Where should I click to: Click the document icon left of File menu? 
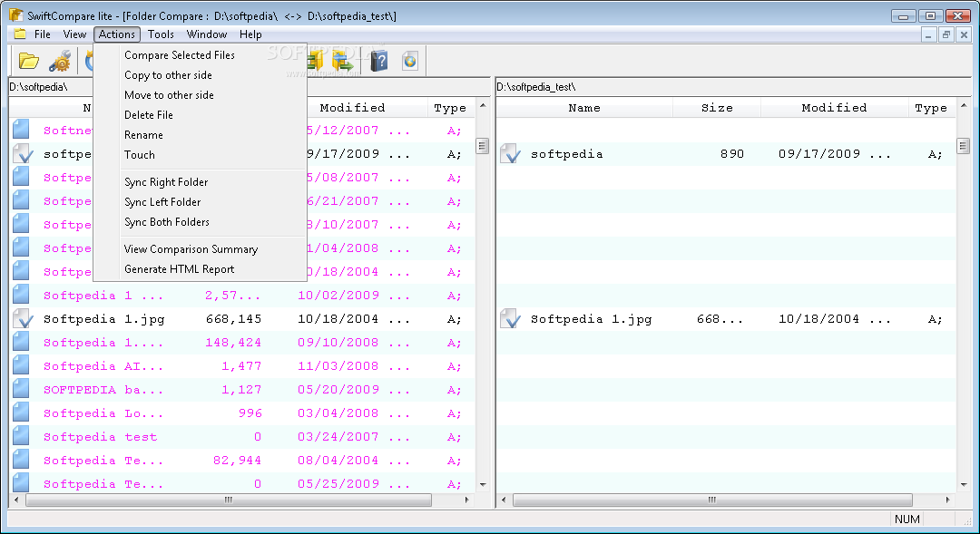tap(20, 34)
